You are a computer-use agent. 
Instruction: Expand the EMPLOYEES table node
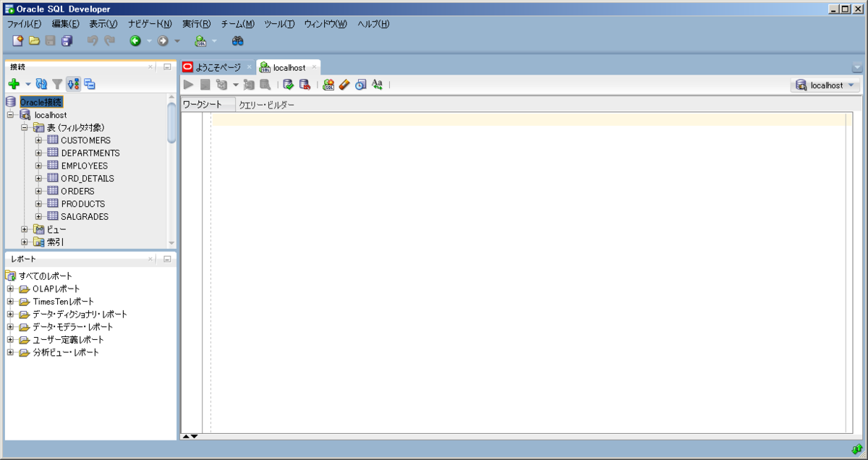click(x=38, y=165)
